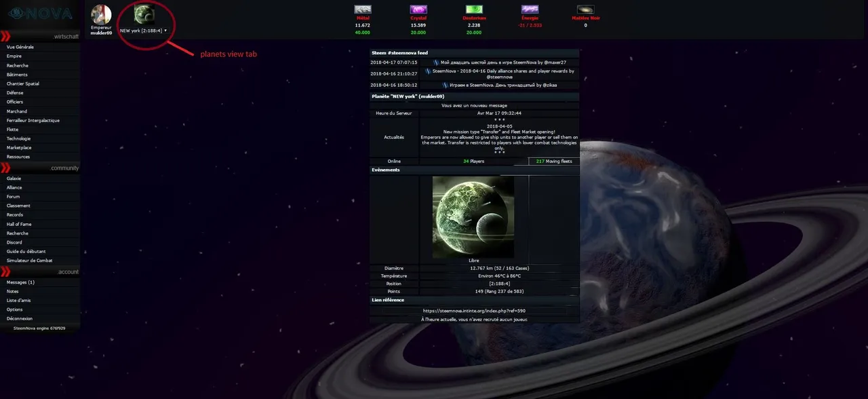Open the NEW york [2:188:4] planet dropdown
Screen dimensions: 868x399
pyautogui.click(x=143, y=31)
